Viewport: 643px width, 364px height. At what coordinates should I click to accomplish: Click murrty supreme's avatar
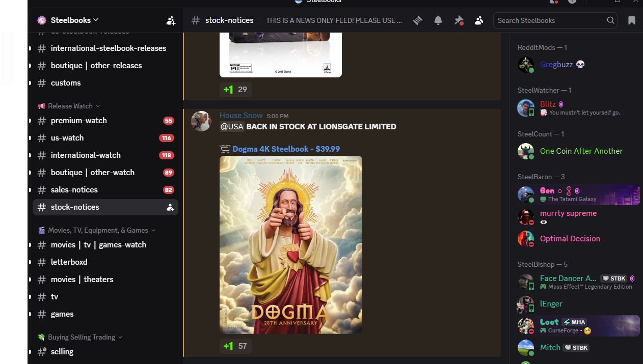pos(526,217)
